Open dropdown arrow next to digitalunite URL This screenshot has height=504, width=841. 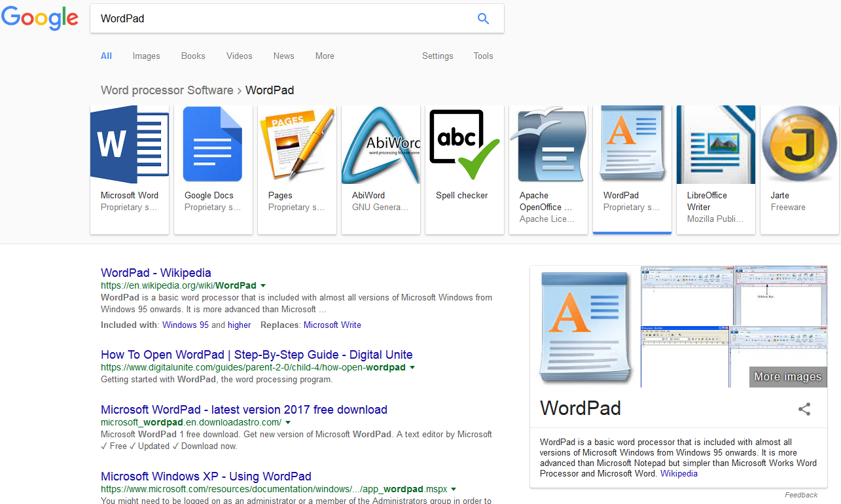pos(412,368)
